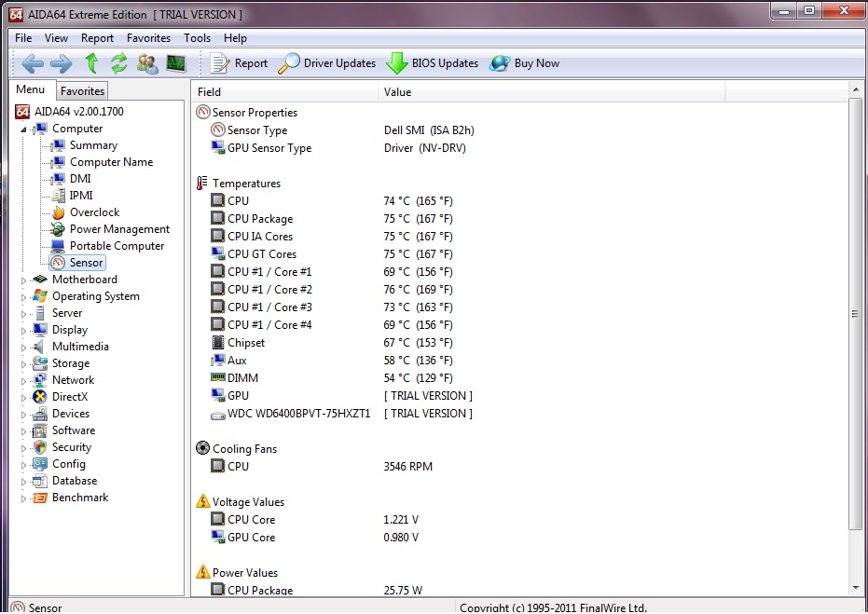Screen dimensions: 868x614
Task: Switch to the Menu tab
Action: tap(31, 89)
